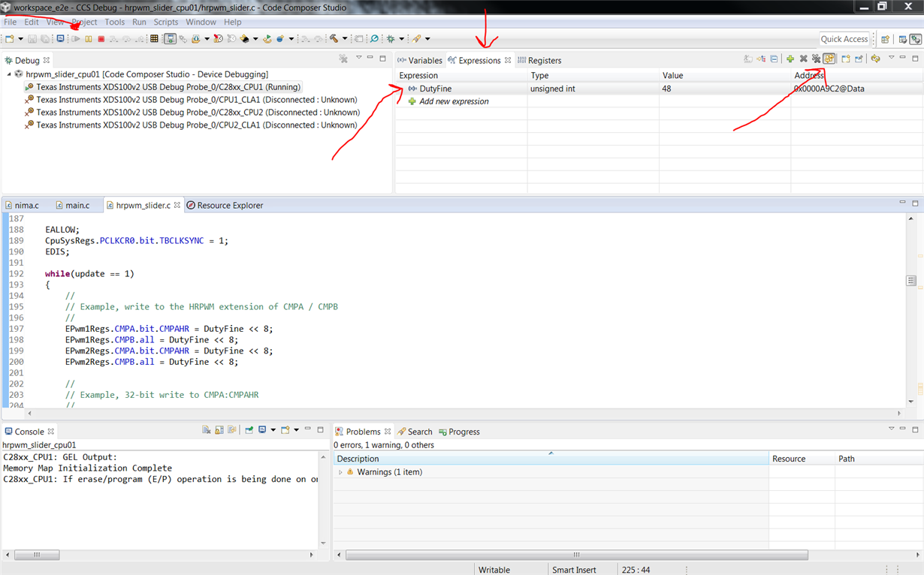Click the Quick Access search field

coord(844,39)
